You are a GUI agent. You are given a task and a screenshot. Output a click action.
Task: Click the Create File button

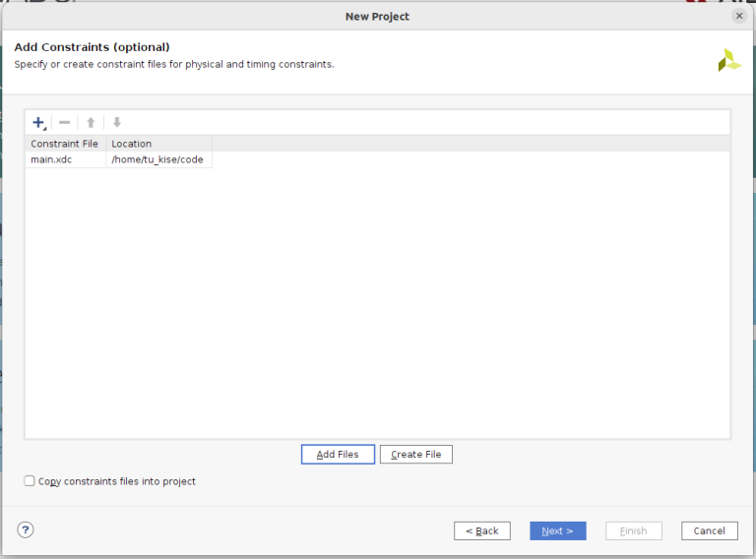415,454
